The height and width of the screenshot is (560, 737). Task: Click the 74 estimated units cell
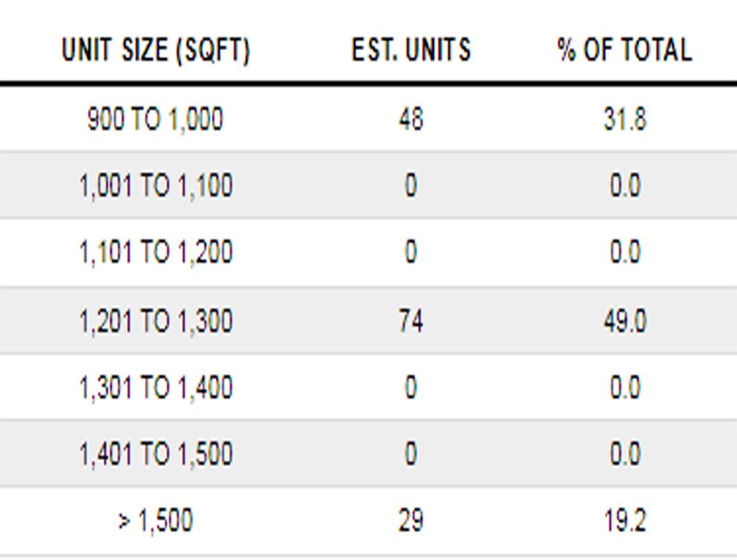[x=411, y=320]
